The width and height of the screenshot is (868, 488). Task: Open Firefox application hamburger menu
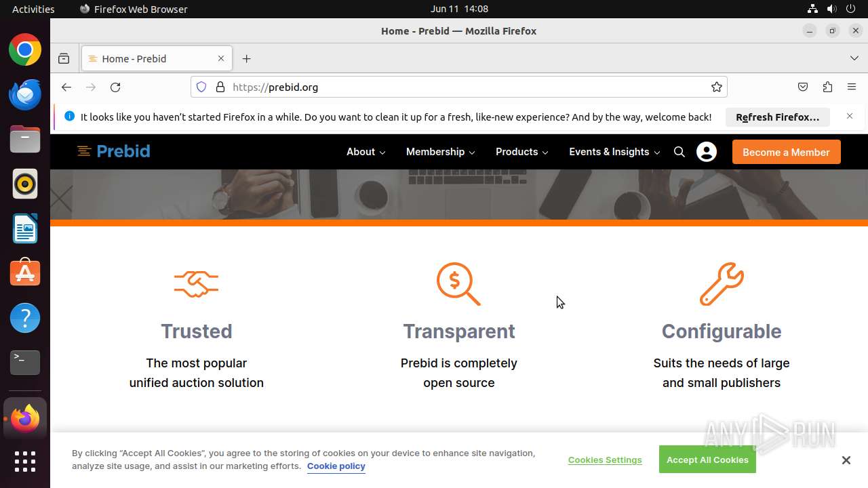[852, 87]
